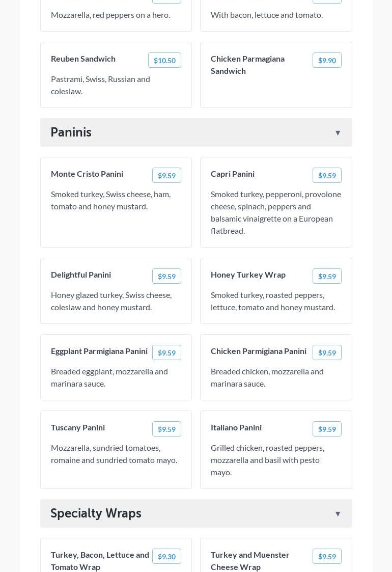Viewport: 392px width, 572px height.
Task: Click the Chicken Parmagiana Sandwich $9.90 price
Action: coord(327,60)
